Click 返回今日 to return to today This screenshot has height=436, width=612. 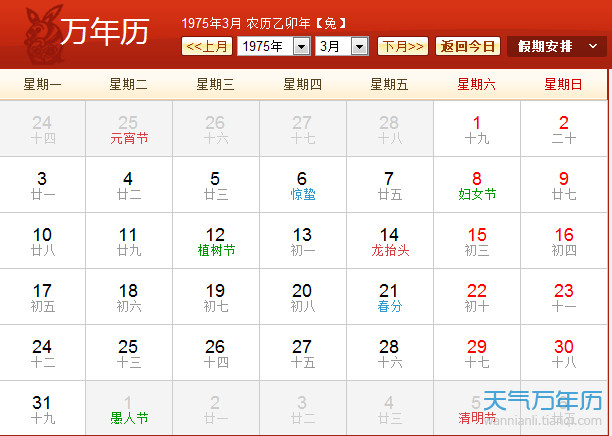point(468,46)
